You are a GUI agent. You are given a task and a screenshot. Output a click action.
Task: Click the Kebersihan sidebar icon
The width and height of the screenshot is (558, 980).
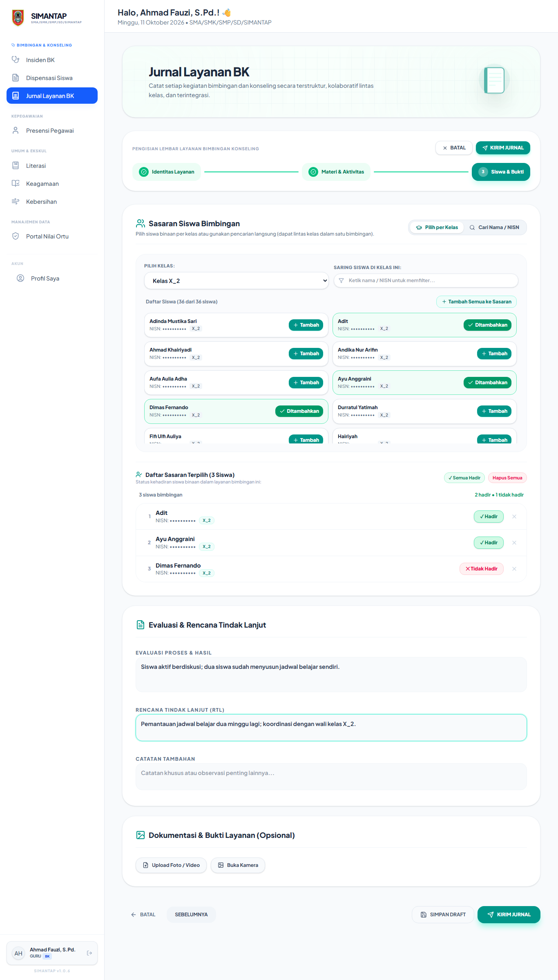pos(16,201)
